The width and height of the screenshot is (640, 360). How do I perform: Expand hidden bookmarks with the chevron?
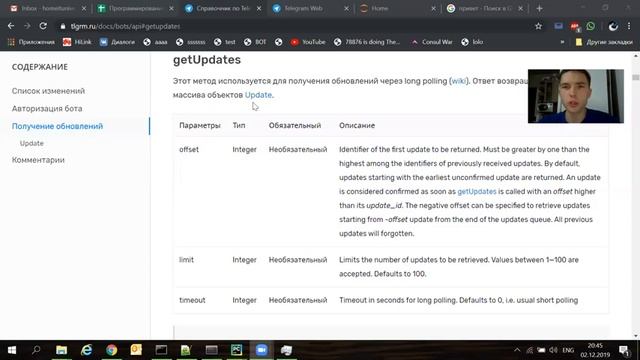(x=562, y=42)
